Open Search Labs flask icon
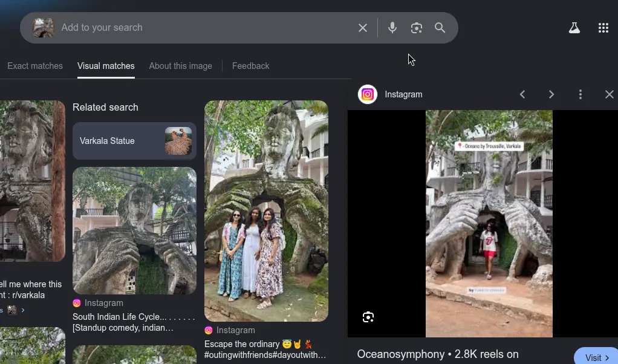The height and width of the screenshot is (364, 618). (x=574, y=28)
